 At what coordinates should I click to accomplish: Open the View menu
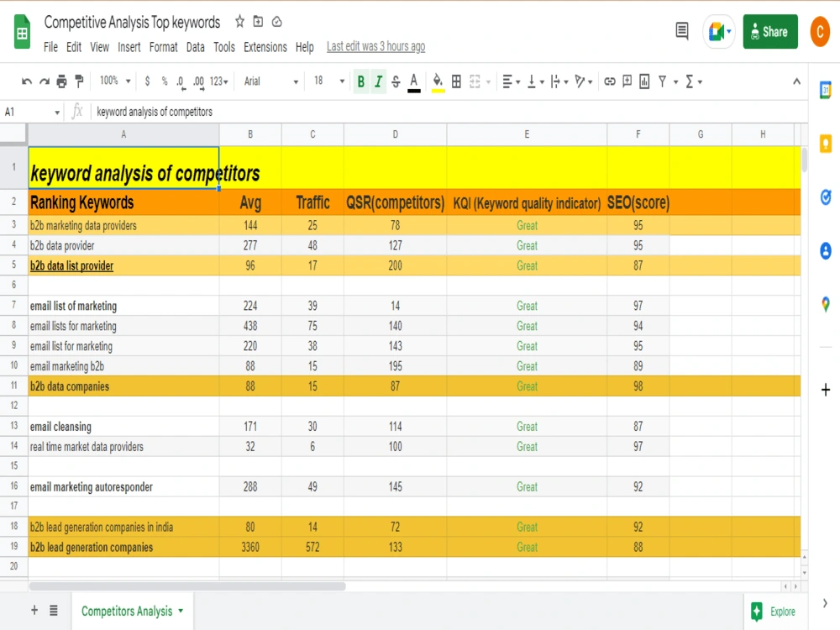point(99,47)
